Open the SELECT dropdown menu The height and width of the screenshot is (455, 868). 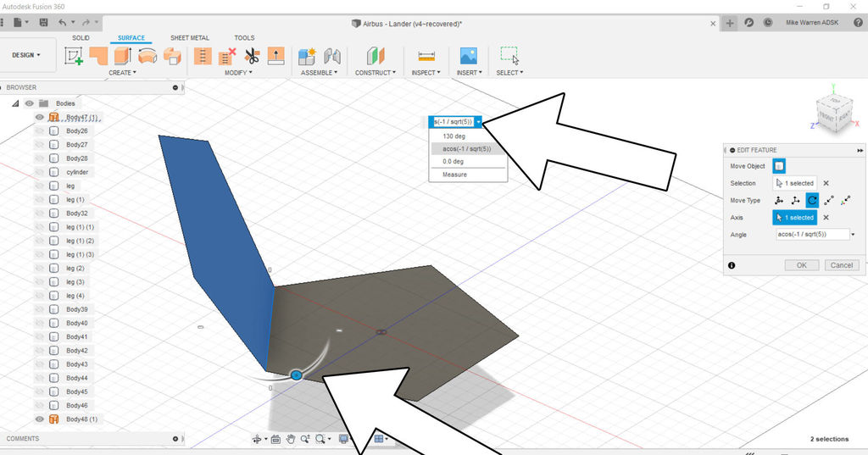coord(509,73)
